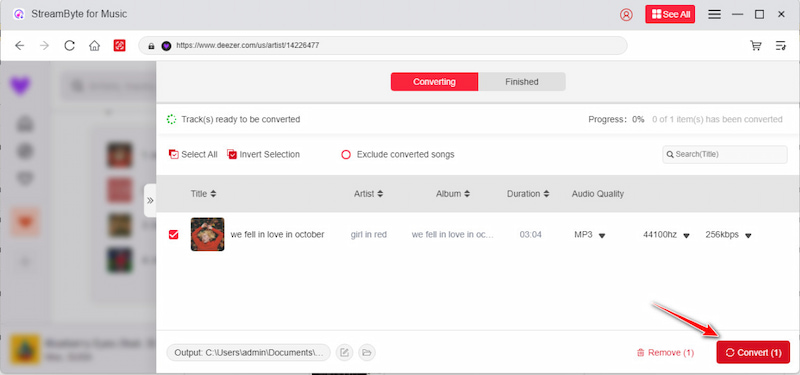Open the user account profile icon
The height and width of the screenshot is (375, 800).
click(x=626, y=14)
